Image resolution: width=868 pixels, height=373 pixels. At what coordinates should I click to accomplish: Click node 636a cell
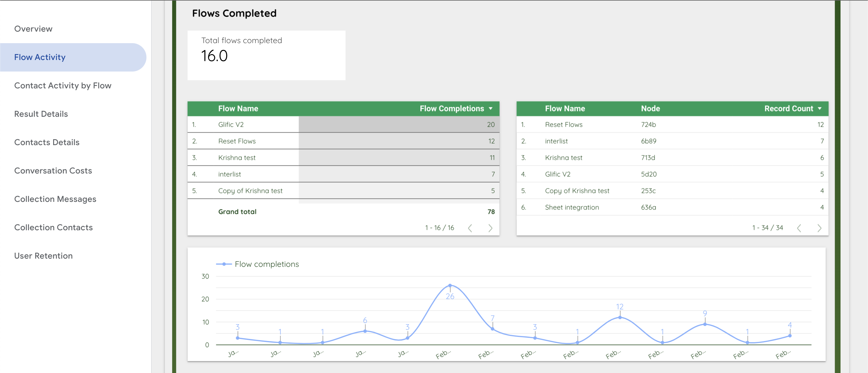648,207
